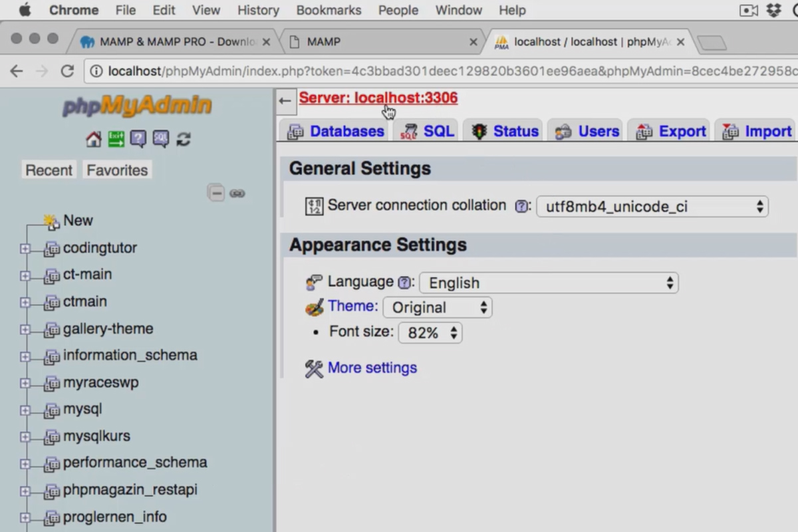The width and height of the screenshot is (798, 532).
Task: Open the phpMyAdmin documentation question-mark icon
Action: tap(138, 139)
